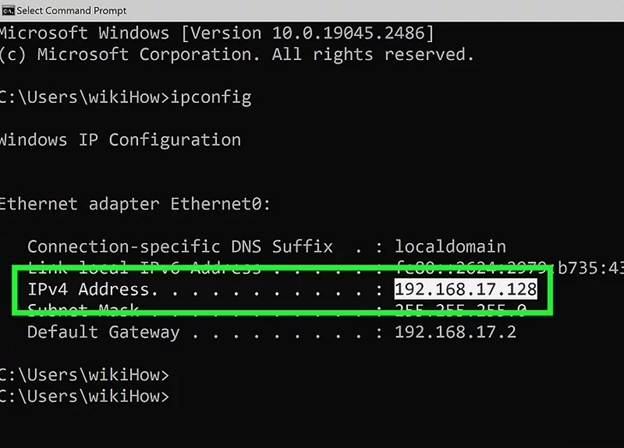Click the "Default Gateway" label

(104, 332)
